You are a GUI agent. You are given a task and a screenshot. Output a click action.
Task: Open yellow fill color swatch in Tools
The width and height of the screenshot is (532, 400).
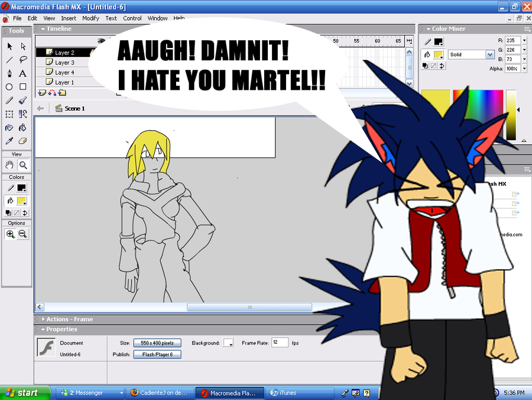[x=22, y=201]
